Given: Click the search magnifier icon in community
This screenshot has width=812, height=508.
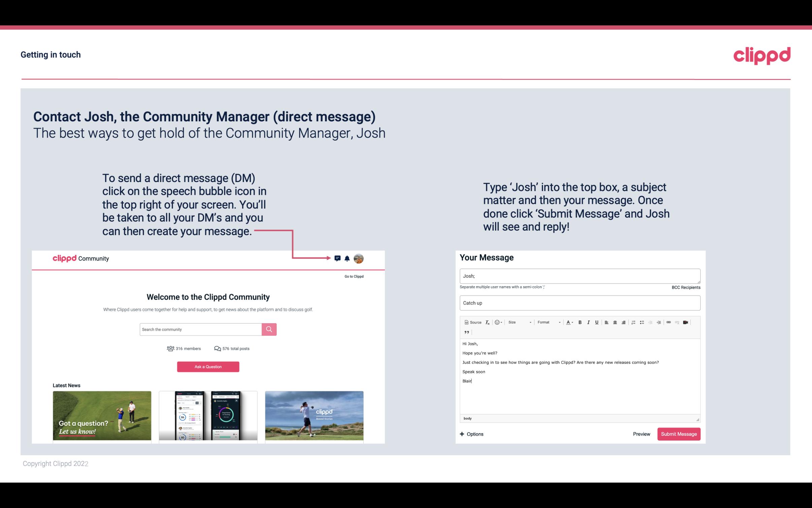Looking at the screenshot, I should click(x=268, y=329).
